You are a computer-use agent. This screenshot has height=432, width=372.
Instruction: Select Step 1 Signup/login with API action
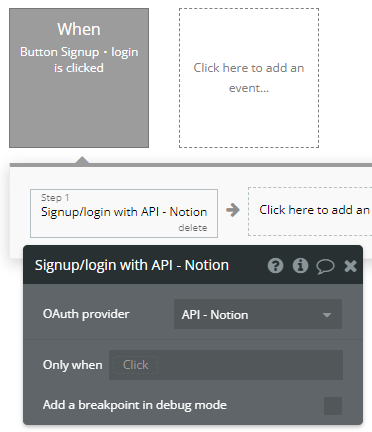[x=124, y=213]
